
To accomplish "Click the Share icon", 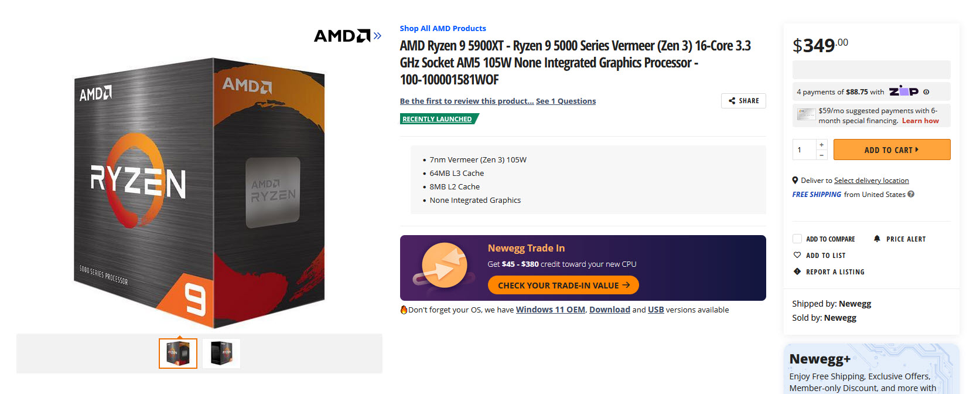I will click(x=732, y=100).
